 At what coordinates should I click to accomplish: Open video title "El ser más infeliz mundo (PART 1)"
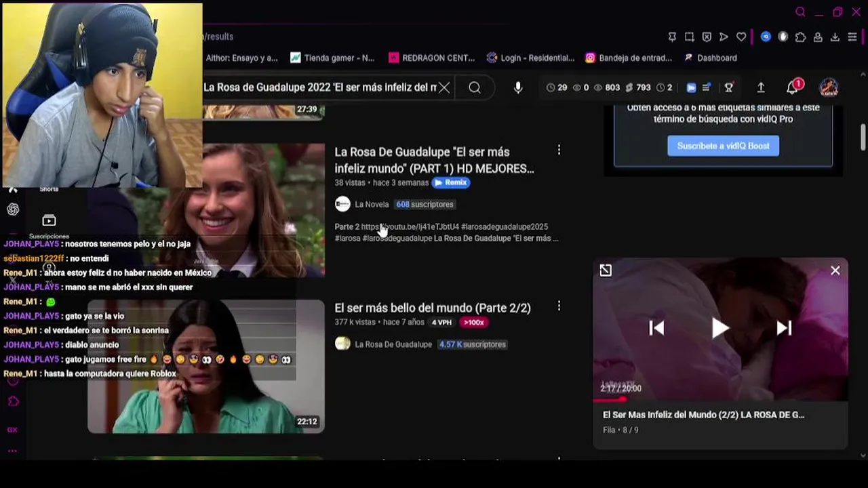point(434,160)
